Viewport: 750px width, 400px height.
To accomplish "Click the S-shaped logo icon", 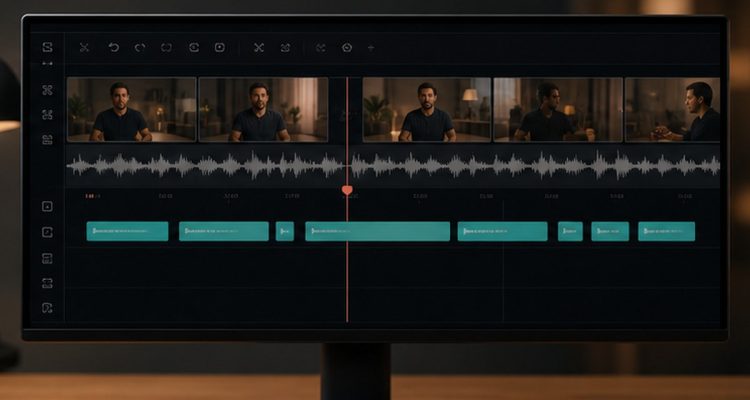I will (47, 47).
